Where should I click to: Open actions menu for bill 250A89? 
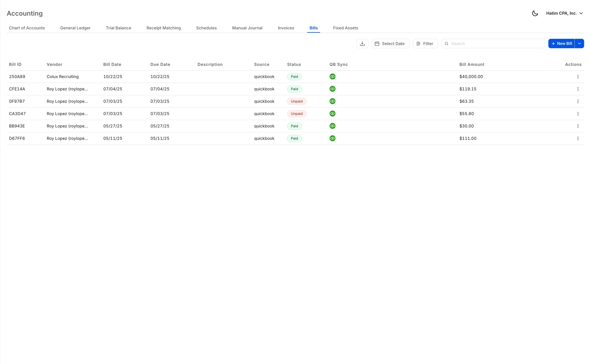578,77
